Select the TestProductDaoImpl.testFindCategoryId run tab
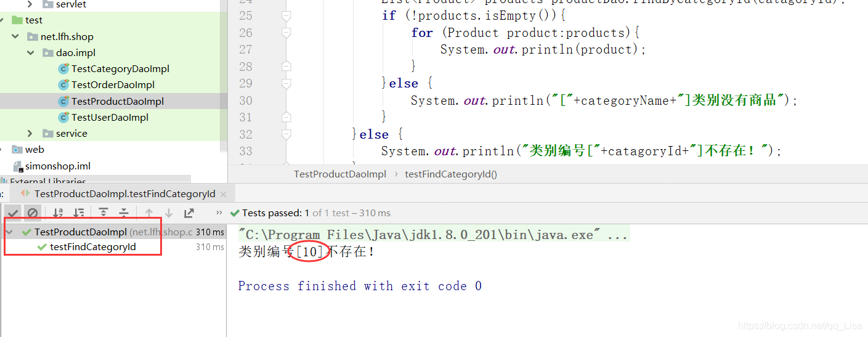868x337 pixels. tap(124, 193)
